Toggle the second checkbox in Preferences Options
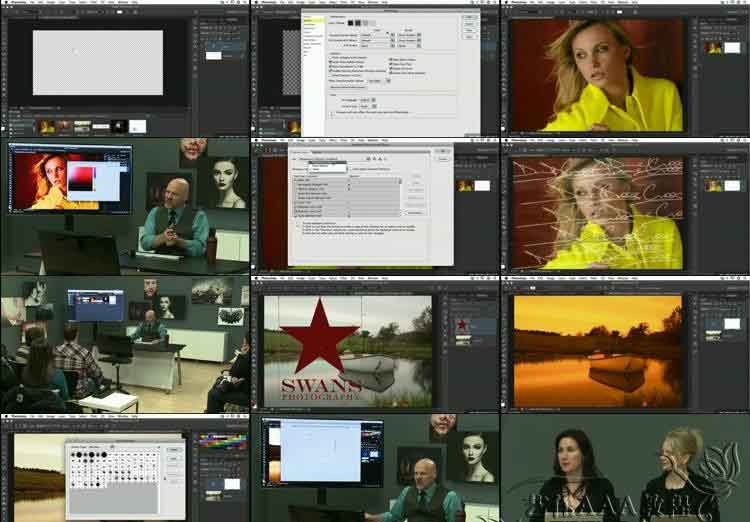The image size is (750, 522). click(x=330, y=64)
